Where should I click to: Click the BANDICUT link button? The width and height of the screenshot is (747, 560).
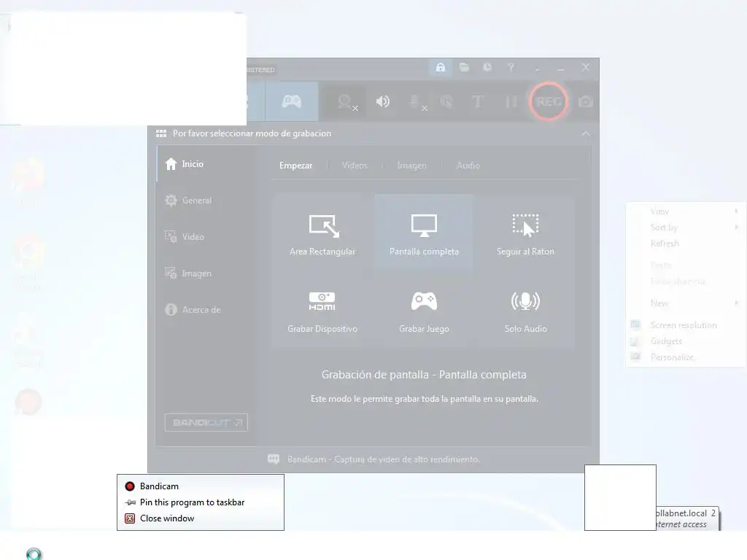tap(206, 422)
